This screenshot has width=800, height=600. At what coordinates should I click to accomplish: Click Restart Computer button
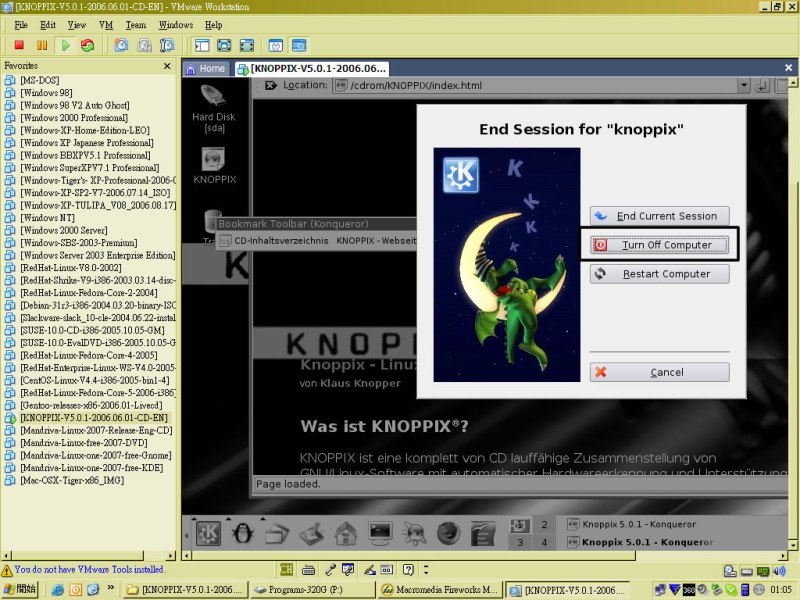pyautogui.click(x=660, y=274)
